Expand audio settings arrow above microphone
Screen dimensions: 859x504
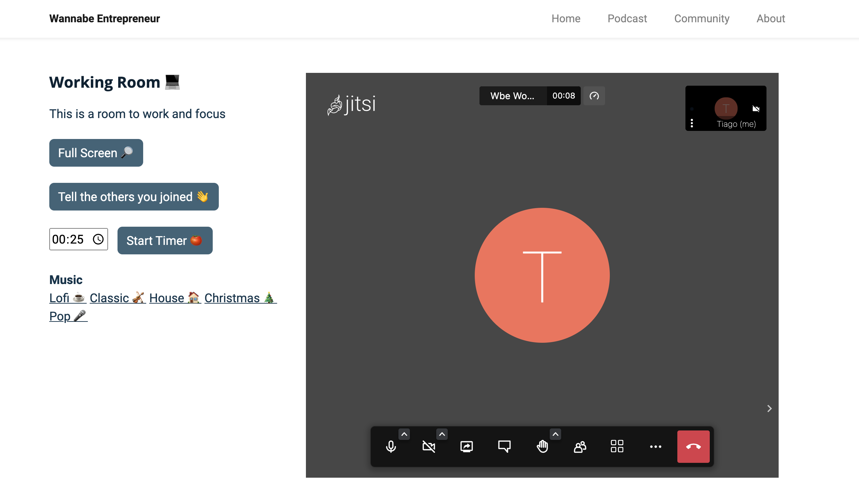coord(404,434)
